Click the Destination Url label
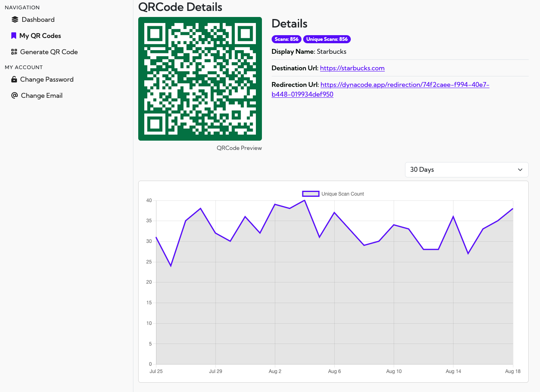Image resolution: width=540 pixels, height=392 pixels. tap(295, 68)
